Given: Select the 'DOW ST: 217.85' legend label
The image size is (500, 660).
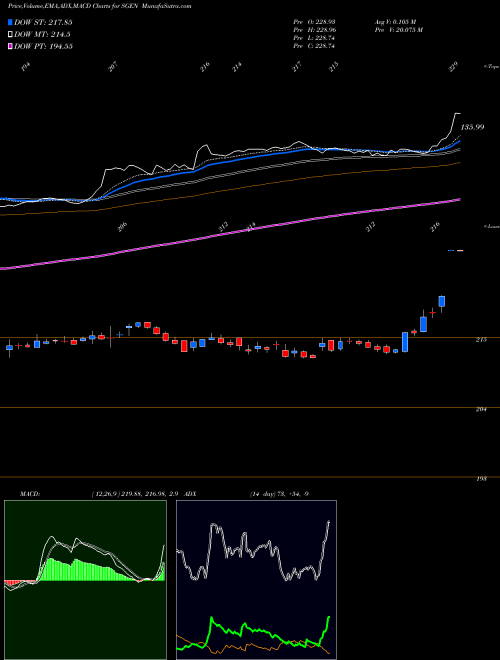Looking at the screenshot, I should tap(43, 22).
